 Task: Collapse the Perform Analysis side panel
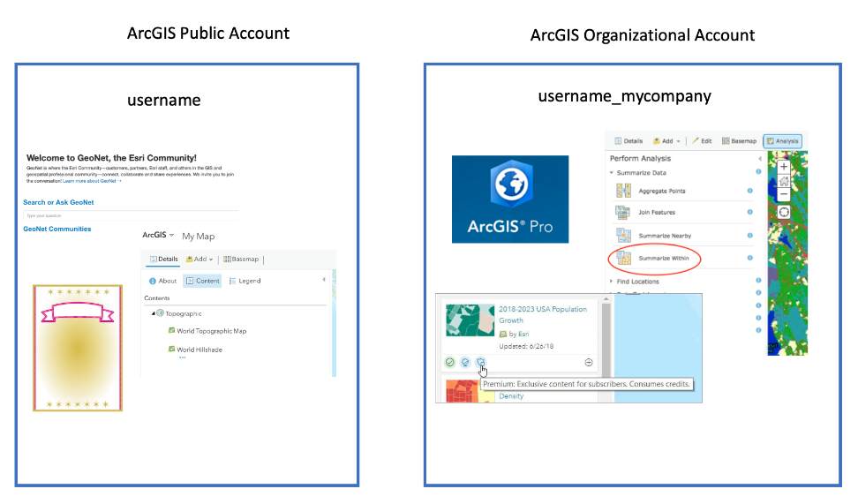click(760, 159)
